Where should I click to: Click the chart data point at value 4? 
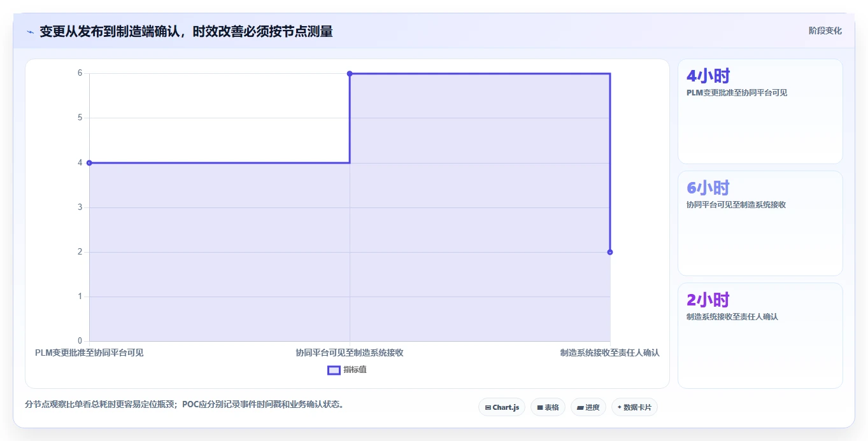pos(89,163)
